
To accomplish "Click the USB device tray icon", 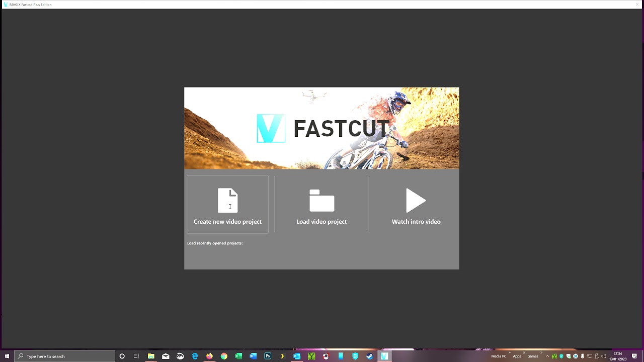I will pos(597,356).
